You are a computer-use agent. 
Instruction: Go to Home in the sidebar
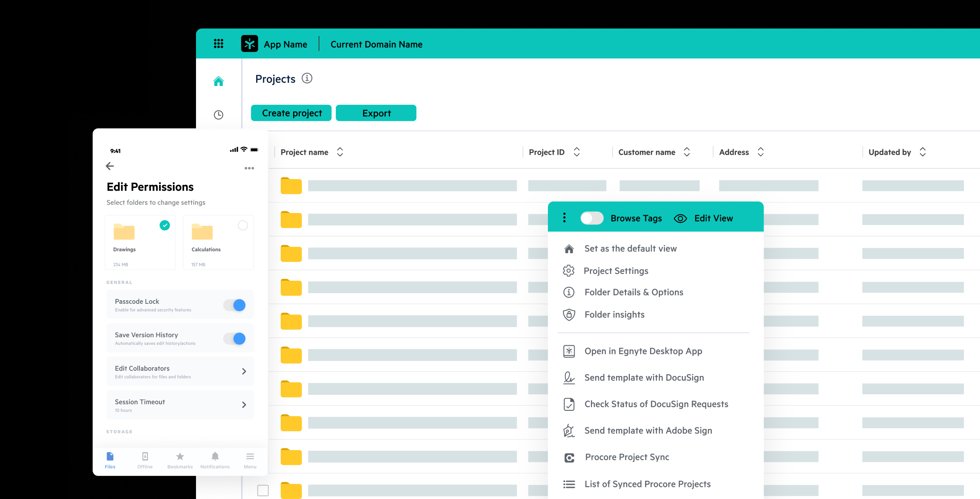point(218,81)
